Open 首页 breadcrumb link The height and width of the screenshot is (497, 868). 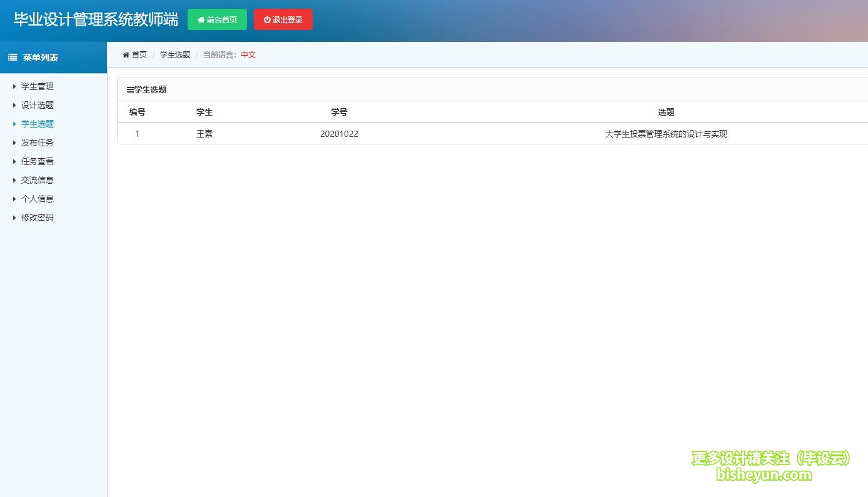139,55
